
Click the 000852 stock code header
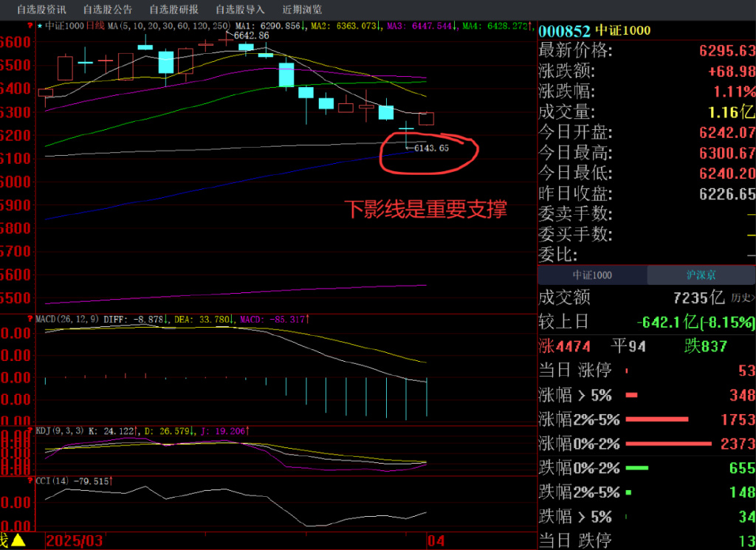(x=565, y=31)
